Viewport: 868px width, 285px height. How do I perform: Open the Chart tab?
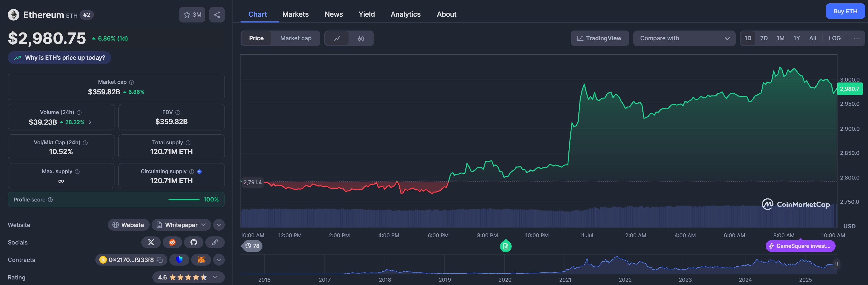tap(257, 14)
